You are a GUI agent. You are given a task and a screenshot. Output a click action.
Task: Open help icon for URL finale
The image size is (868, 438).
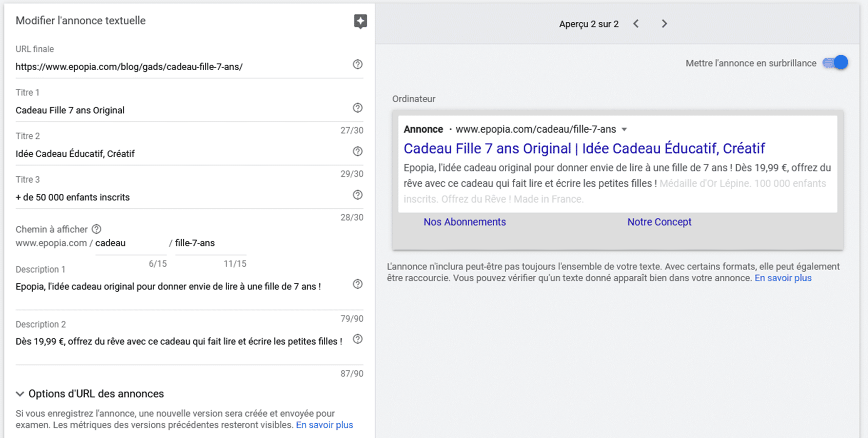point(357,64)
